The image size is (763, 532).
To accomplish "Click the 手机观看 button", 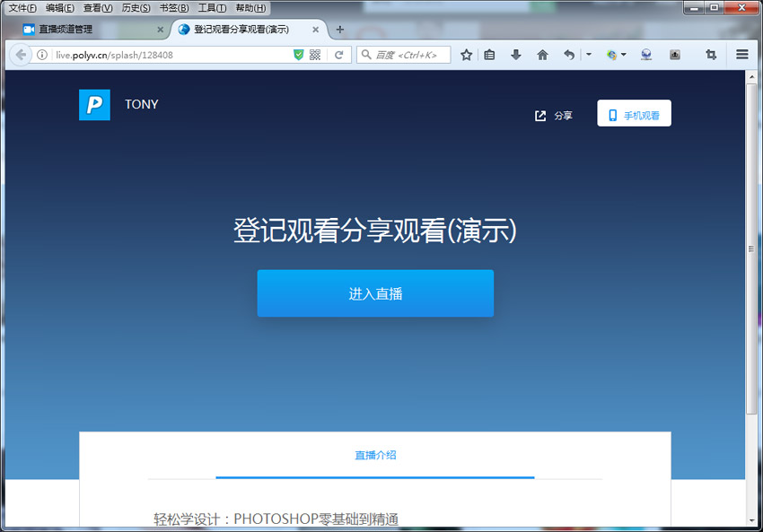I will tap(634, 113).
